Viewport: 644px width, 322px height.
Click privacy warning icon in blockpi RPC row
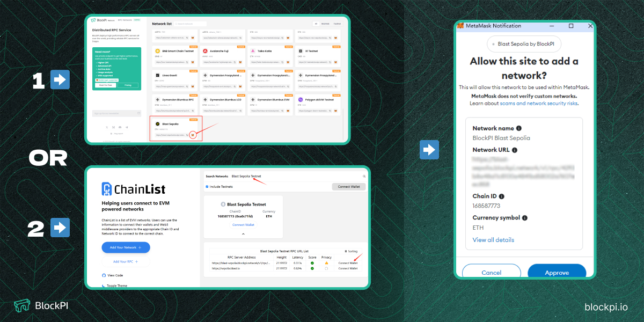click(x=326, y=263)
